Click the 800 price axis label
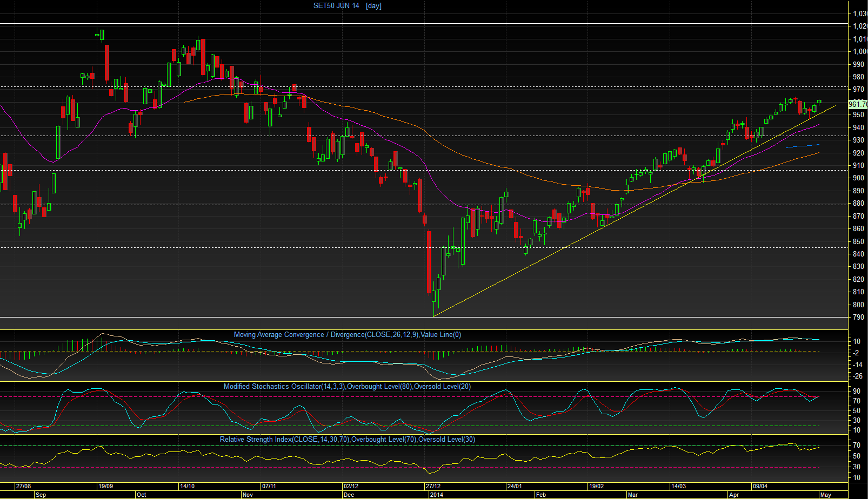 click(x=858, y=305)
